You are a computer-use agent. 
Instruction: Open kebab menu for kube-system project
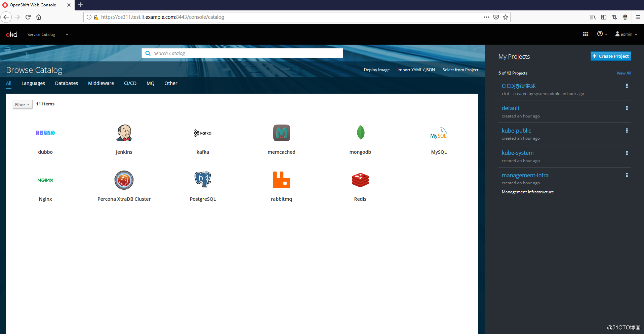click(627, 153)
